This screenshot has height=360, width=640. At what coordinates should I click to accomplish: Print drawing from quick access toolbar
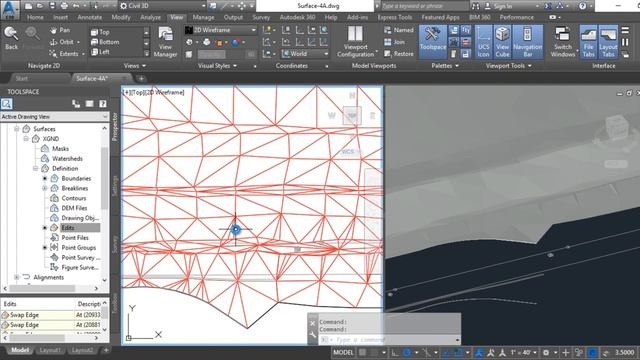click(64, 6)
